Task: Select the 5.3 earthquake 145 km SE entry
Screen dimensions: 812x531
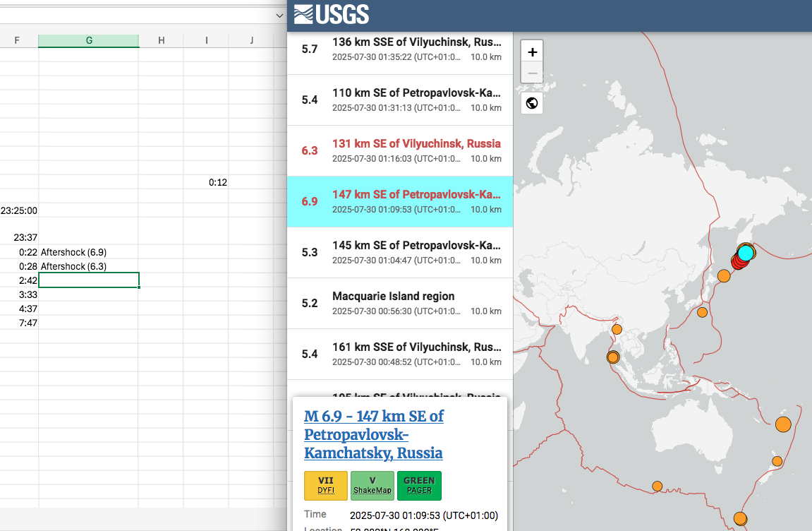Action: pos(400,252)
